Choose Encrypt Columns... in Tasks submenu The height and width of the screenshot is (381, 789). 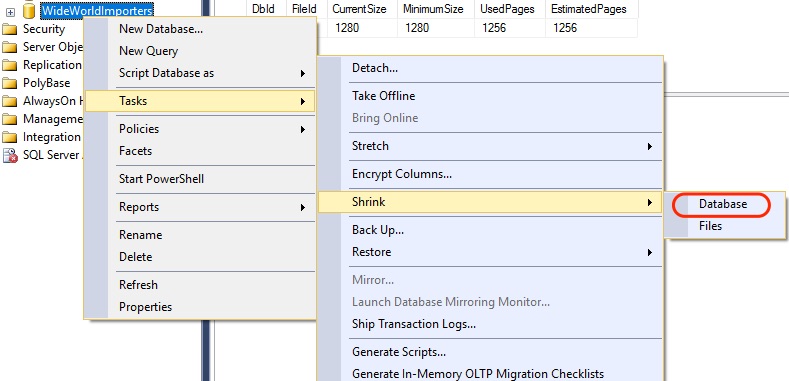(x=402, y=174)
